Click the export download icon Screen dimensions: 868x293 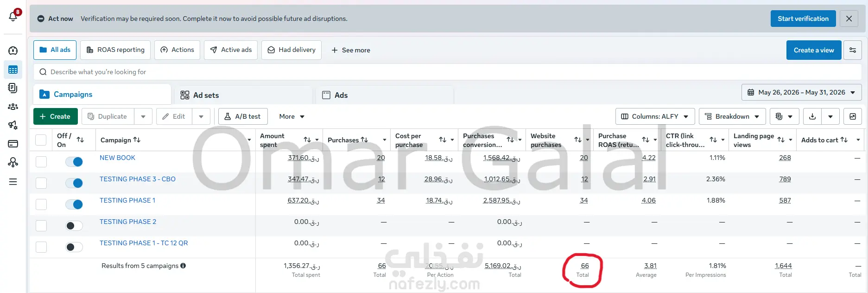click(812, 116)
